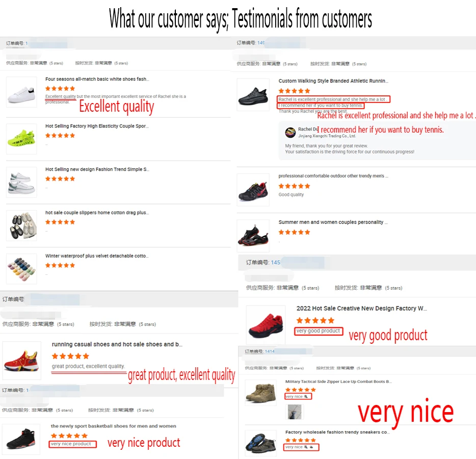
Task: Open 'Four seasons all-match basic white shoes' title
Action: click(97, 79)
